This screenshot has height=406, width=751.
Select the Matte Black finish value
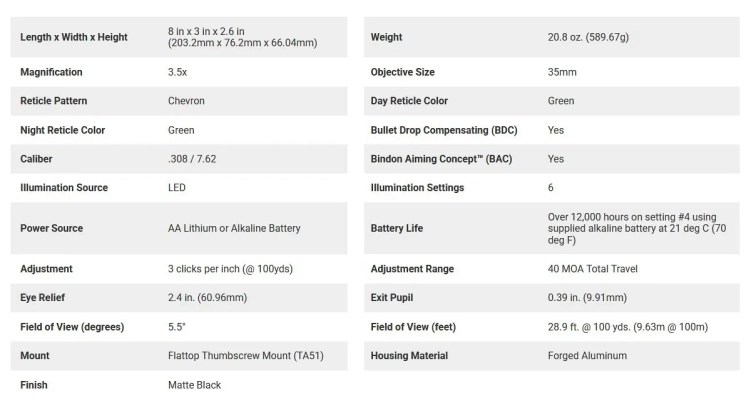click(x=194, y=385)
